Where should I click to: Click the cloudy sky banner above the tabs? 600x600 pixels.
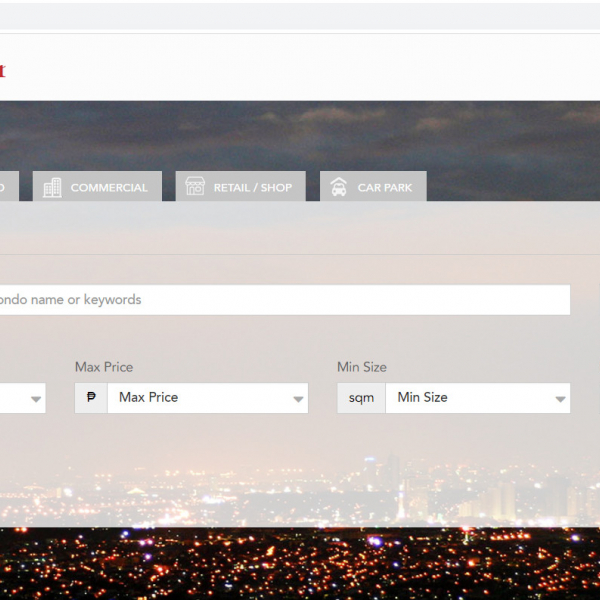click(x=300, y=135)
